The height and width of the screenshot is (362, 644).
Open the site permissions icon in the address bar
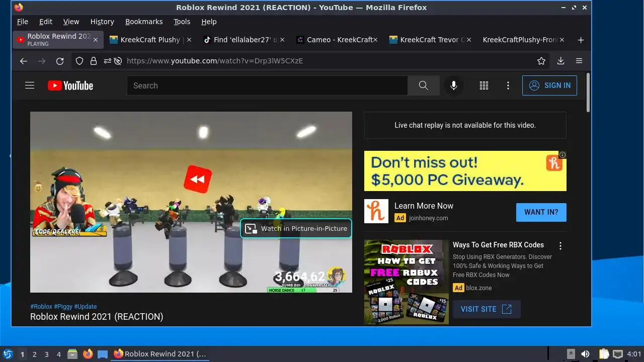pos(107,61)
